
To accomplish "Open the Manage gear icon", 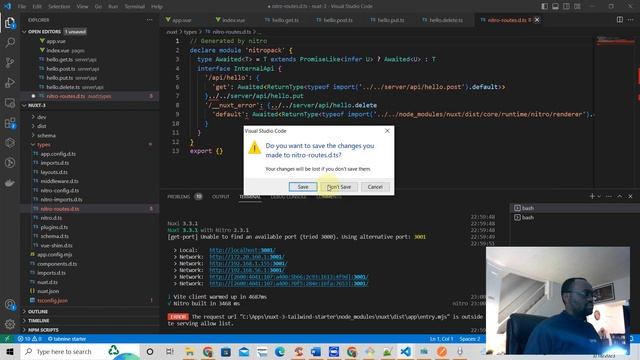I will coord(10,324).
